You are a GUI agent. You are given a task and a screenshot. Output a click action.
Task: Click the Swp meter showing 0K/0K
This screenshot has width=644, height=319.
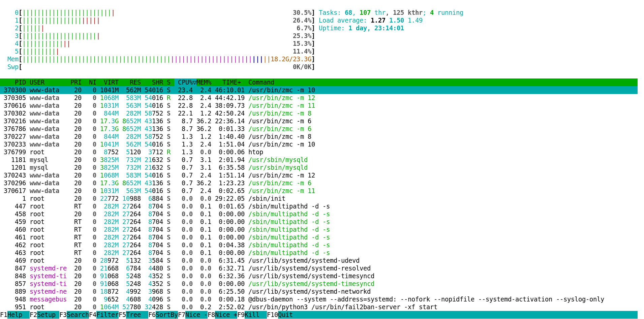coord(161,67)
